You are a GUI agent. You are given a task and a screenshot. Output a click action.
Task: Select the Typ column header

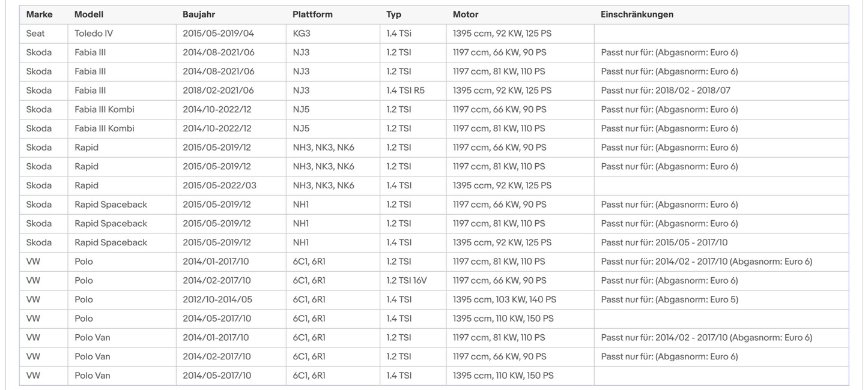[x=394, y=14]
